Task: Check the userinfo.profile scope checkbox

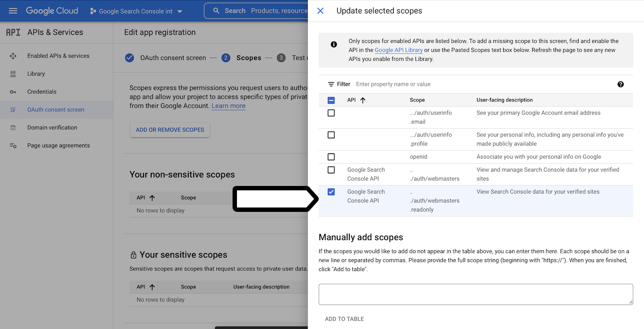Action: pos(331,135)
